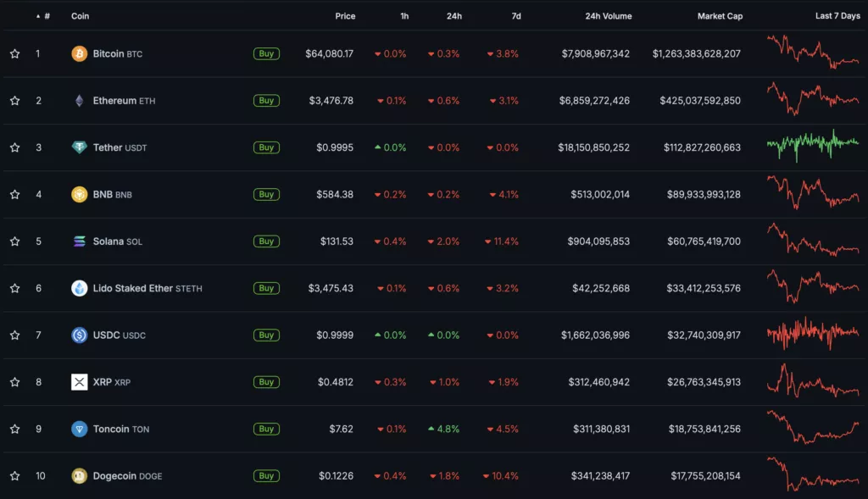
Task: Click Buy button for XRP
Action: tap(266, 382)
